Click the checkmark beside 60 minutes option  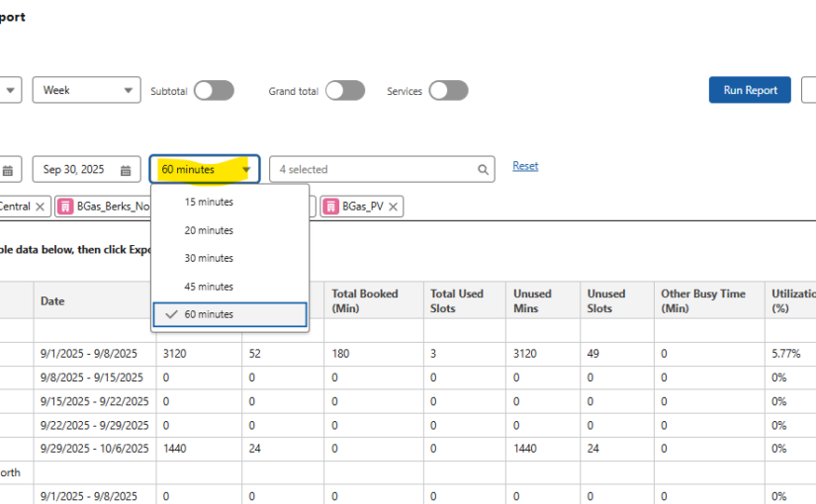point(172,314)
